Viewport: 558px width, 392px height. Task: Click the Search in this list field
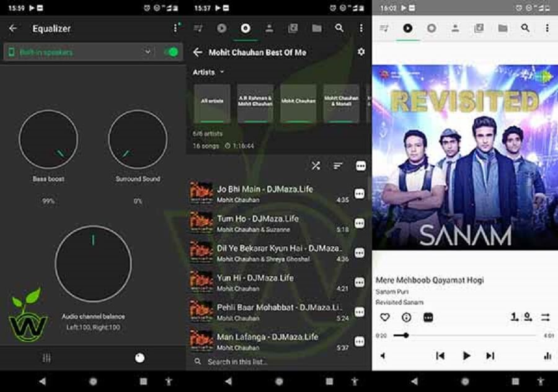click(280, 362)
